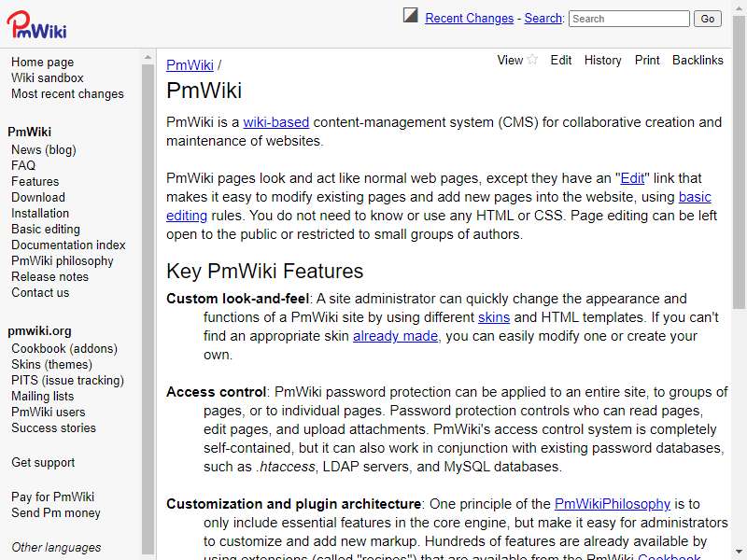Screen dimensions: 747x560
Task: Click the pmwiki.org sidebar heading
Action: pos(39,331)
